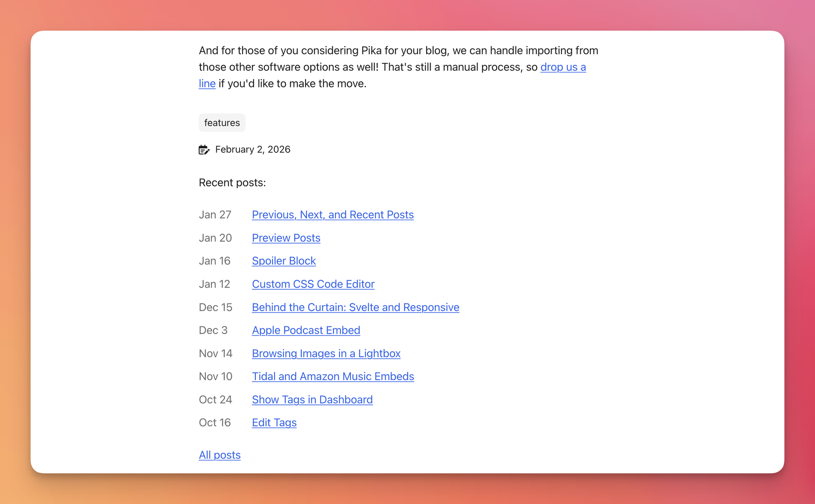Visit the Custom CSS Code Editor post
The width and height of the screenshot is (815, 504).
click(x=313, y=284)
